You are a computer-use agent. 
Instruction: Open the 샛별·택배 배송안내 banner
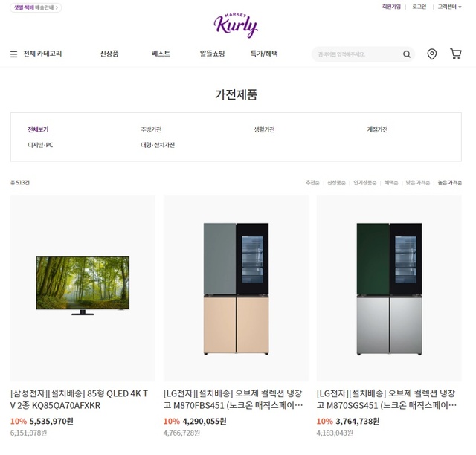point(36,7)
